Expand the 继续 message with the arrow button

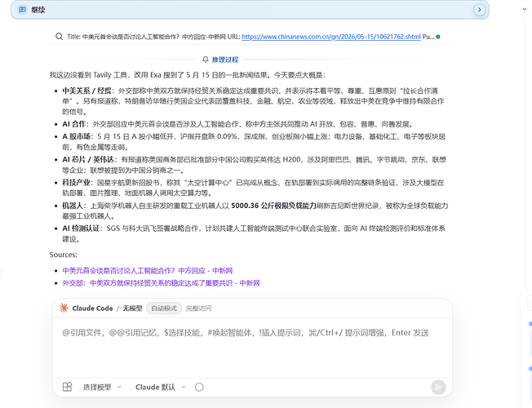click(x=479, y=10)
